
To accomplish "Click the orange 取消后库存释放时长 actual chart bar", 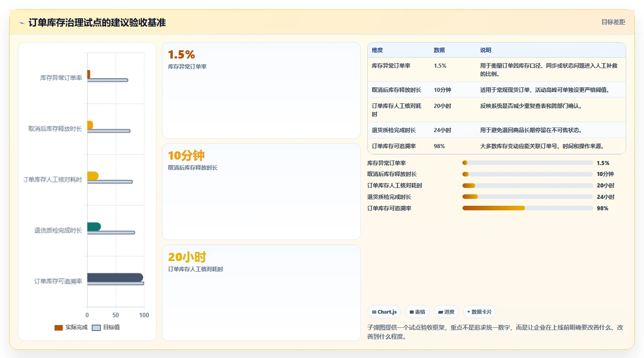I will click(x=90, y=125).
